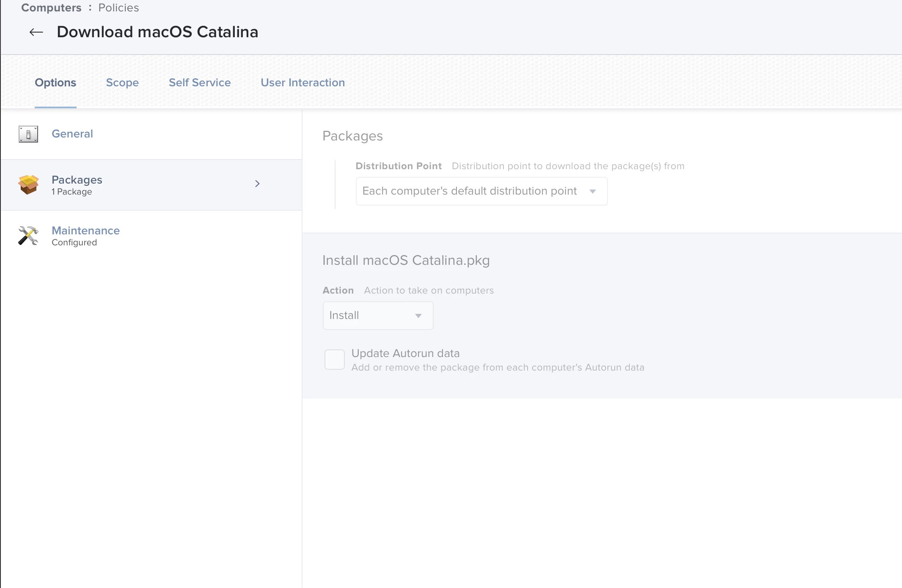Switch to the Self Service tab
Screen dimensions: 902x588
coord(200,82)
